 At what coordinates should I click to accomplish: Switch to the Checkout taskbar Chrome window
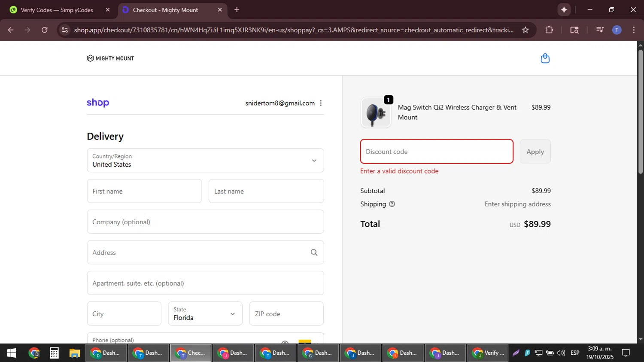point(191,353)
